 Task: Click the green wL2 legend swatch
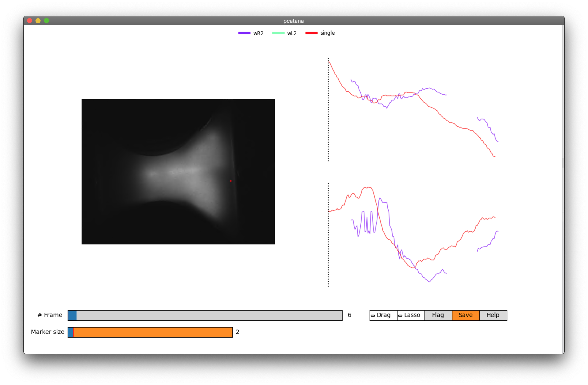278,33
